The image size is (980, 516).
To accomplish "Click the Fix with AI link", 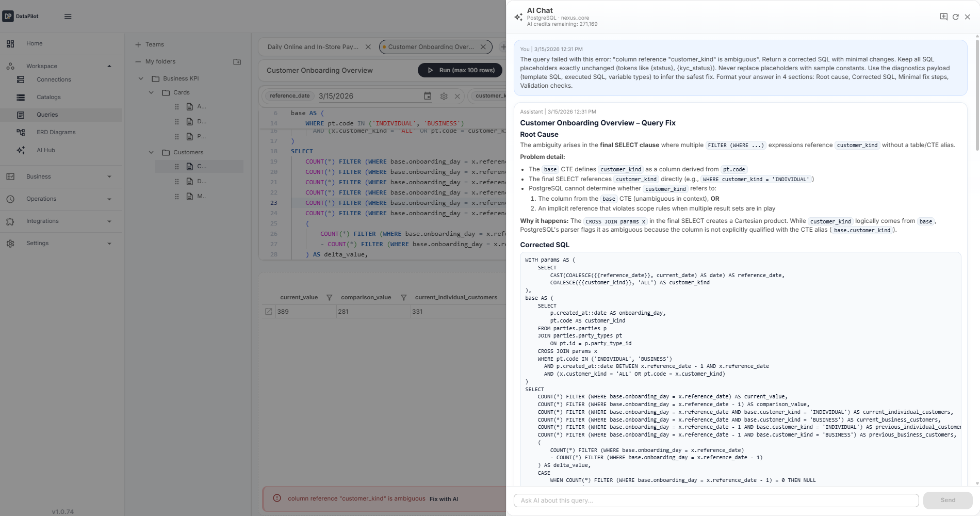I will coord(444,499).
